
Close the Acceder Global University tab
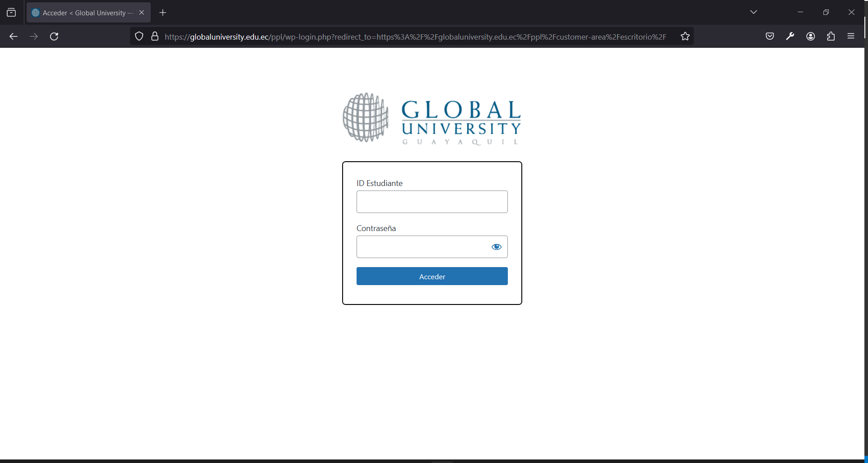coord(142,13)
